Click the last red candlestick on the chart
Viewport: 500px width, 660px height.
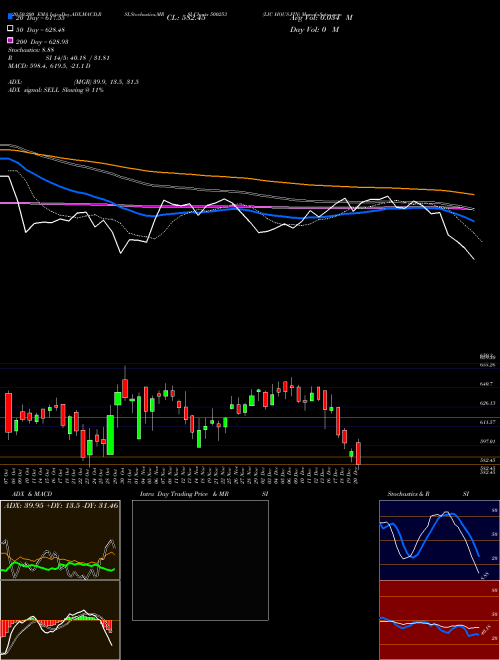pyautogui.click(x=358, y=453)
